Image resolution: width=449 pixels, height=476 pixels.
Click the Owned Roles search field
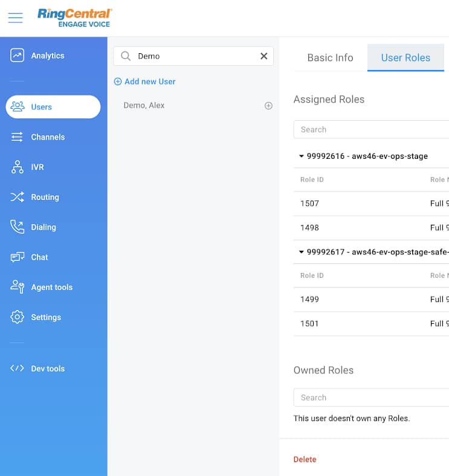point(371,397)
